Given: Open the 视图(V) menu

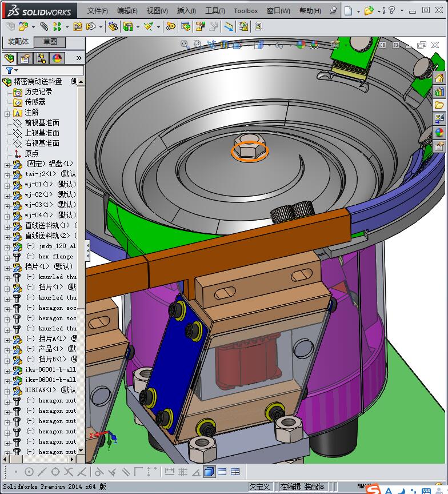Looking at the screenshot, I should coord(157,11).
